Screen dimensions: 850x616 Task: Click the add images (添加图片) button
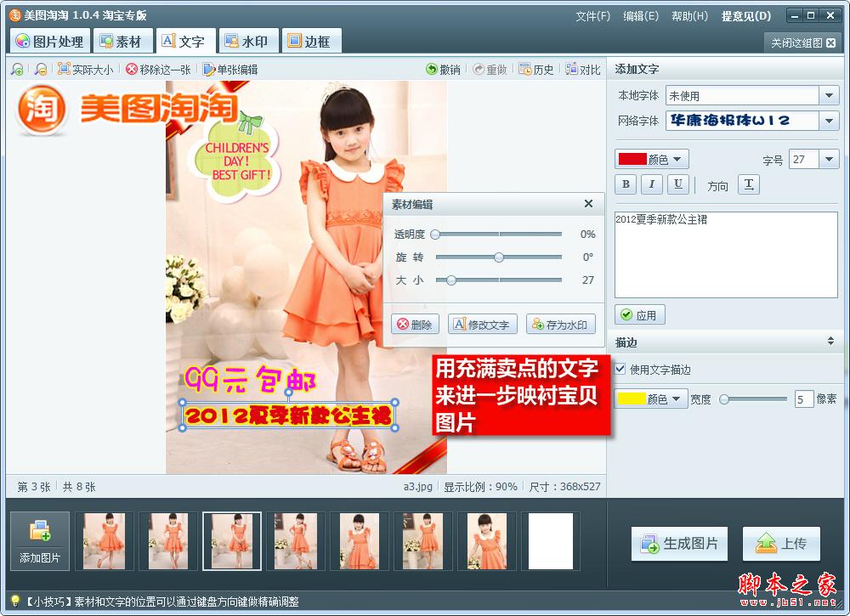(x=40, y=540)
